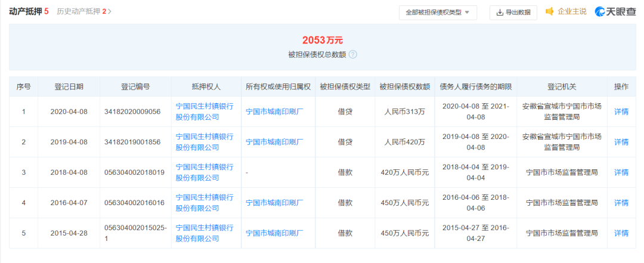Click 宁国市城南印刷厂 link in row 5
The height and width of the screenshot is (263, 644).
[274, 233]
